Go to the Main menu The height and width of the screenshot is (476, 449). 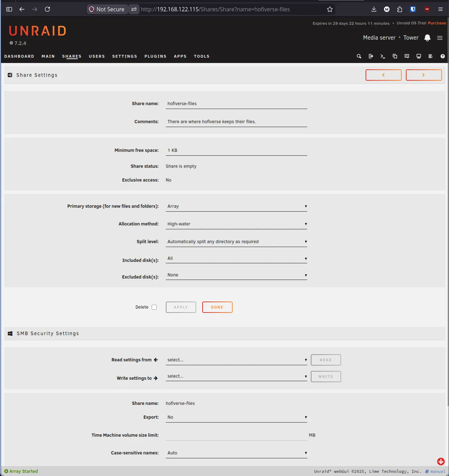pos(48,56)
